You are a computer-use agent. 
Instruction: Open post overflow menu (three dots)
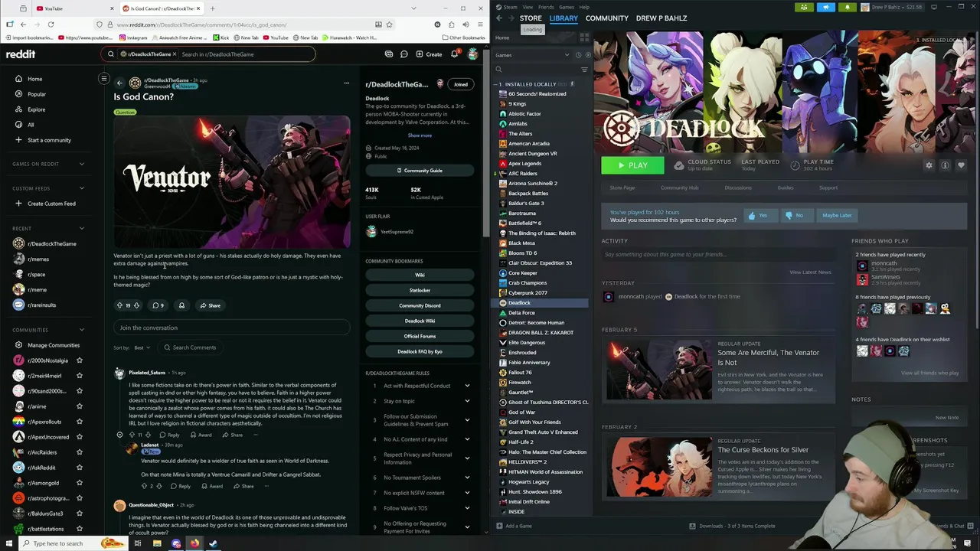coord(346,83)
